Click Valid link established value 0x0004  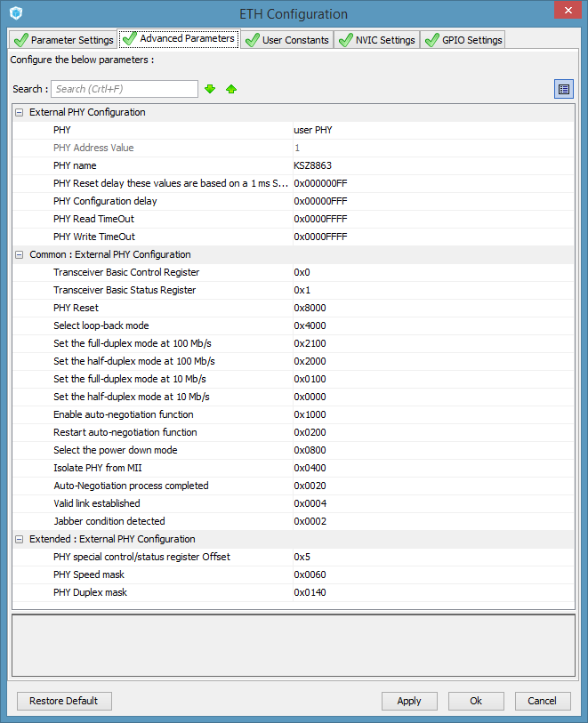tap(310, 503)
